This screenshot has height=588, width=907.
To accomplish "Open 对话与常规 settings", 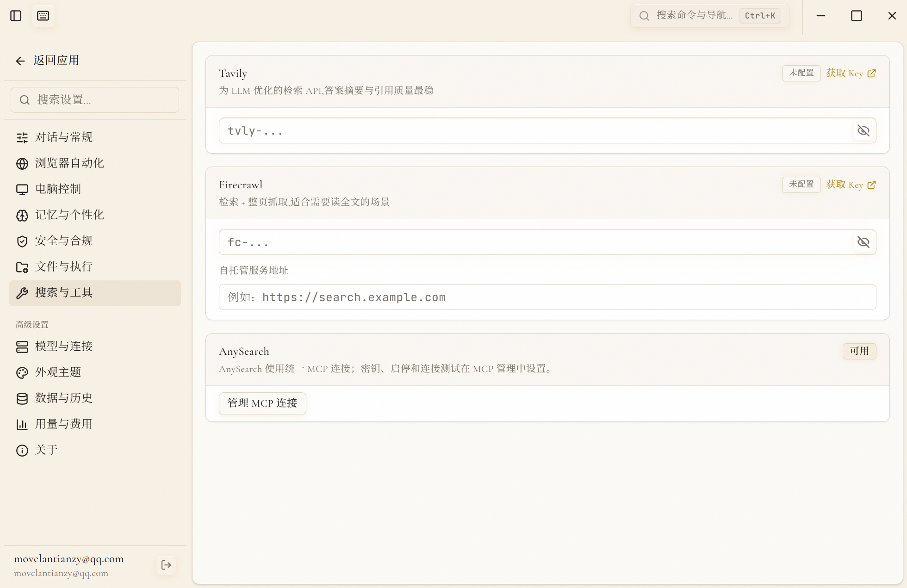I will point(95,137).
